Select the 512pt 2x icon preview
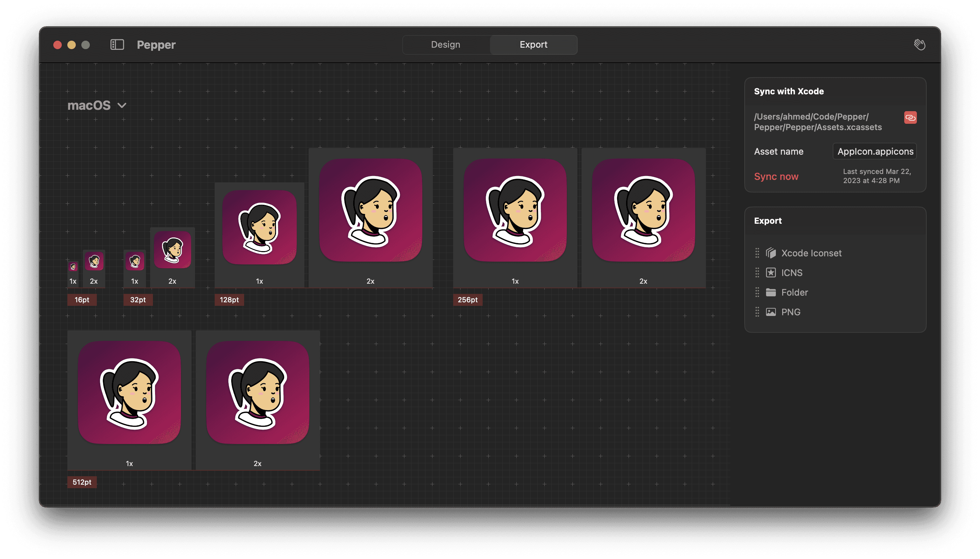 pyautogui.click(x=258, y=392)
